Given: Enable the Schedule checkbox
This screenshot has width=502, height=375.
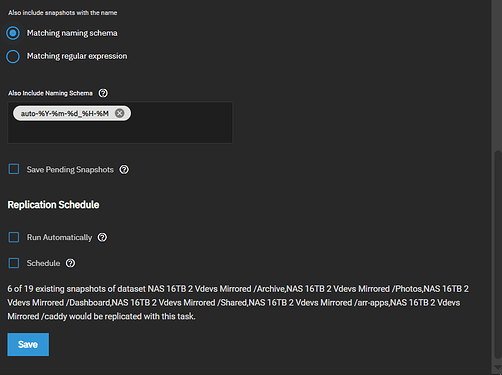Looking at the screenshot, I should click(14, 263).
